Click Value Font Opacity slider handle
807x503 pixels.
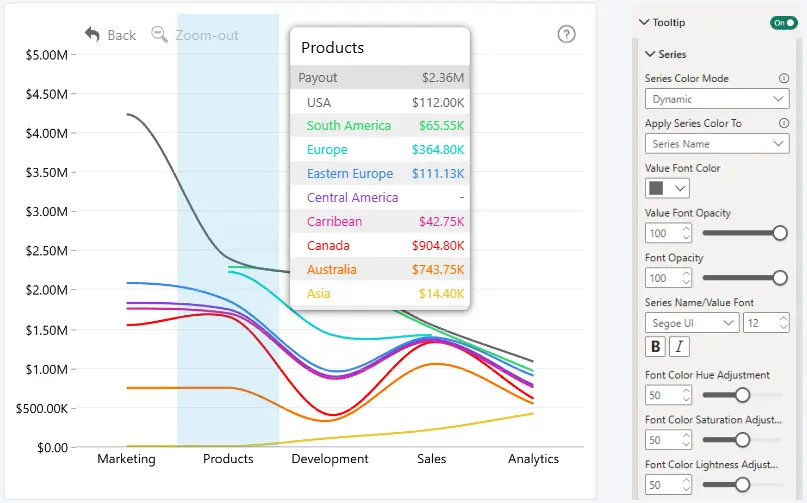coord(780,233)
